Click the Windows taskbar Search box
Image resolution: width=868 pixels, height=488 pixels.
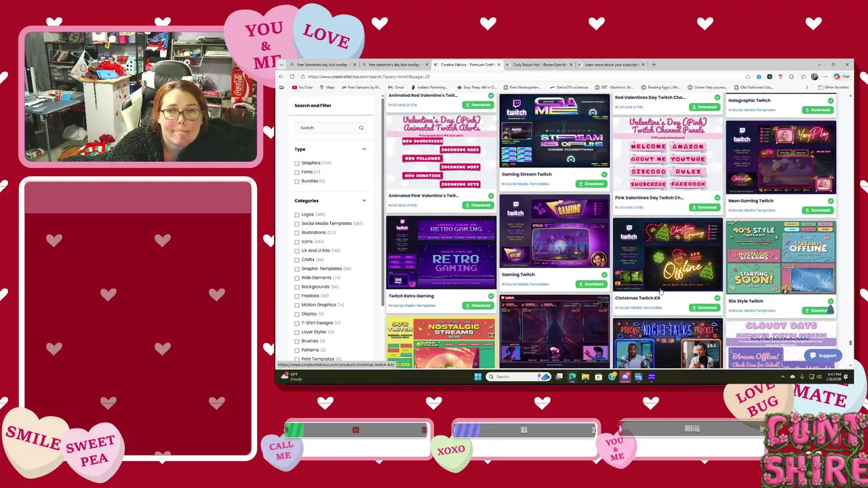pos(519,377)
